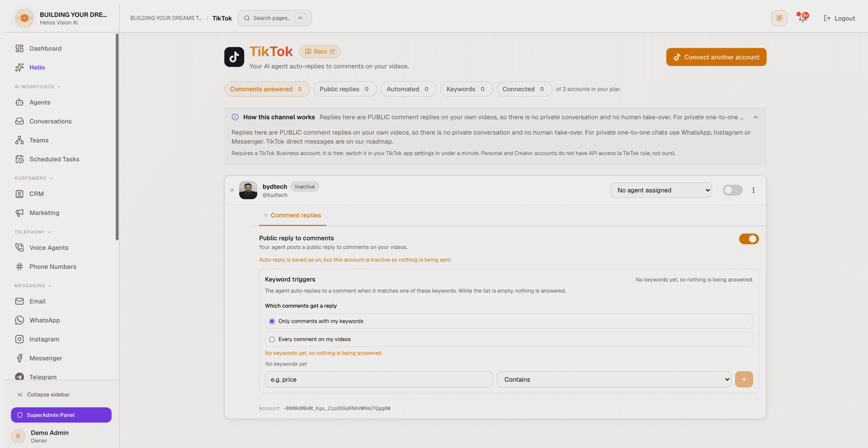Click the Phone Numbers hash icon
This screenshot has height=448, width=868.
point(19,267)
